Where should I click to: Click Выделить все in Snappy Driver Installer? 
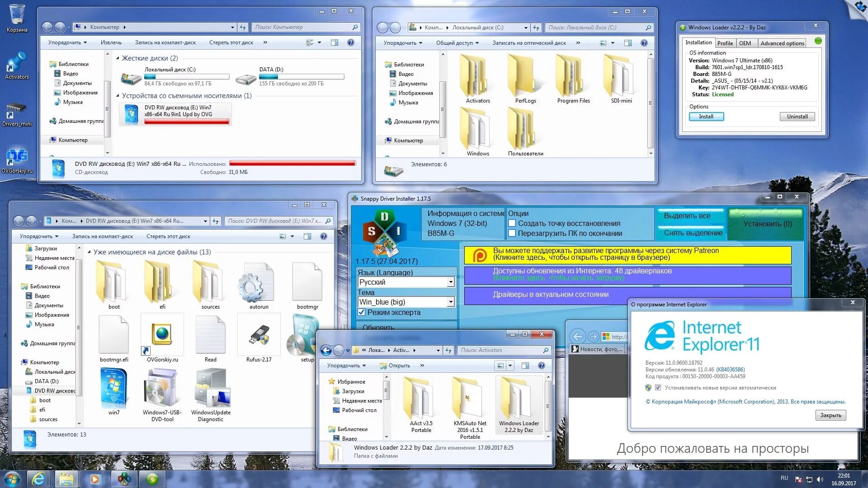(x=690, y=216)
